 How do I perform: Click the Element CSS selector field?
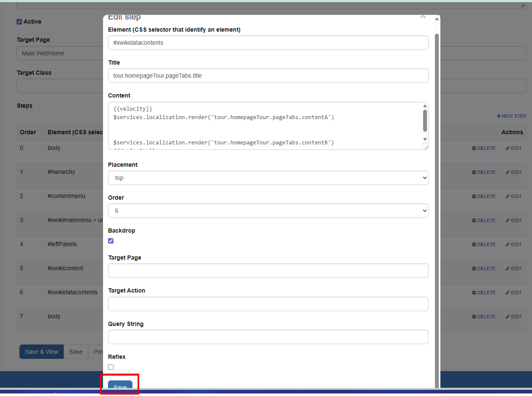(268, 43)
